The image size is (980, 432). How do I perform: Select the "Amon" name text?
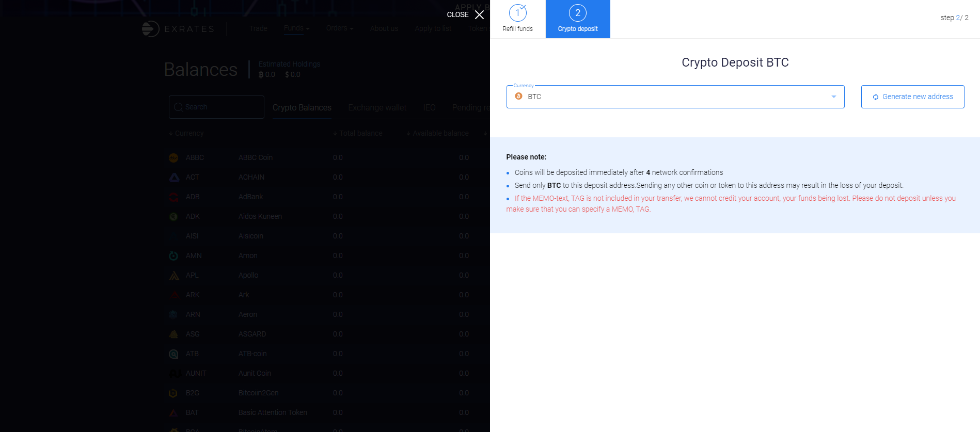pos(248,255)
